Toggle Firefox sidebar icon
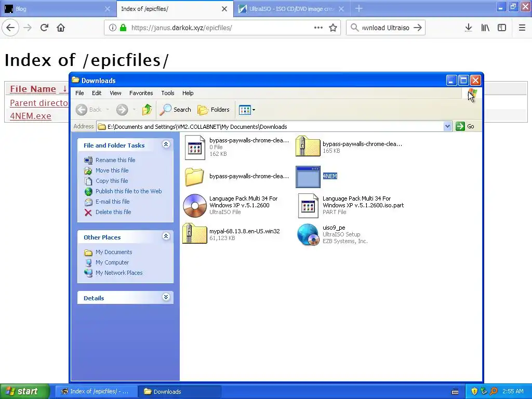532x399 pixels. (502, 28)
